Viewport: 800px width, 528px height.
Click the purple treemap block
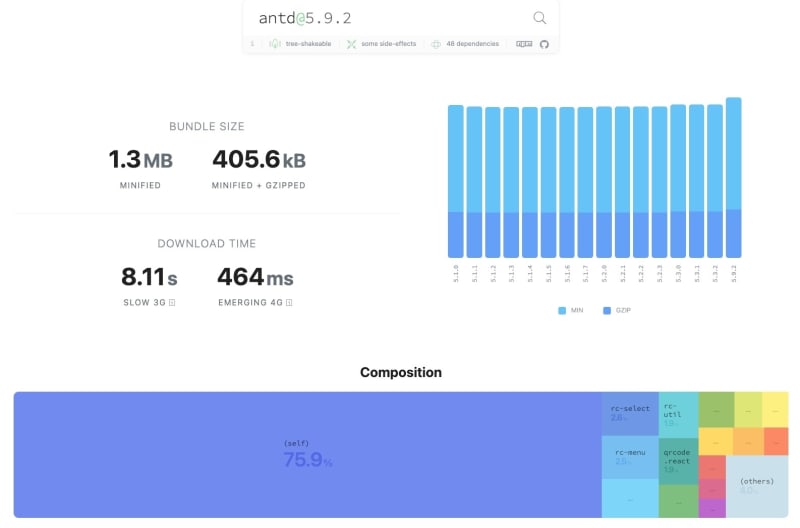point(712,508)
